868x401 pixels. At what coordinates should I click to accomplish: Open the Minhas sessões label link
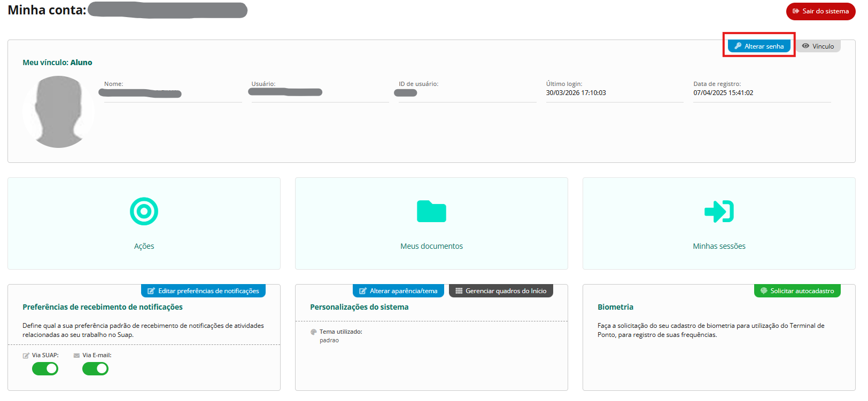[x=719, y=246]
